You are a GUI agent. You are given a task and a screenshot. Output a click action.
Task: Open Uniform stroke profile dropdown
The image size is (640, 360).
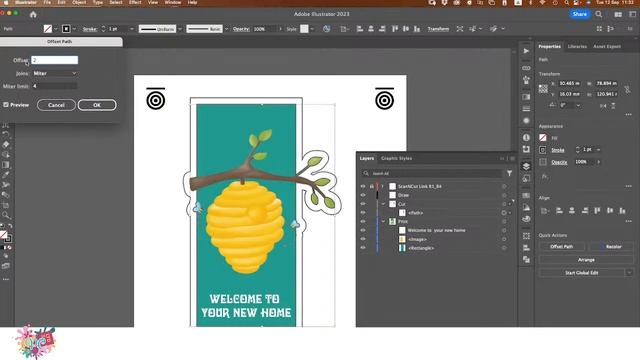(x=180, y=29)
